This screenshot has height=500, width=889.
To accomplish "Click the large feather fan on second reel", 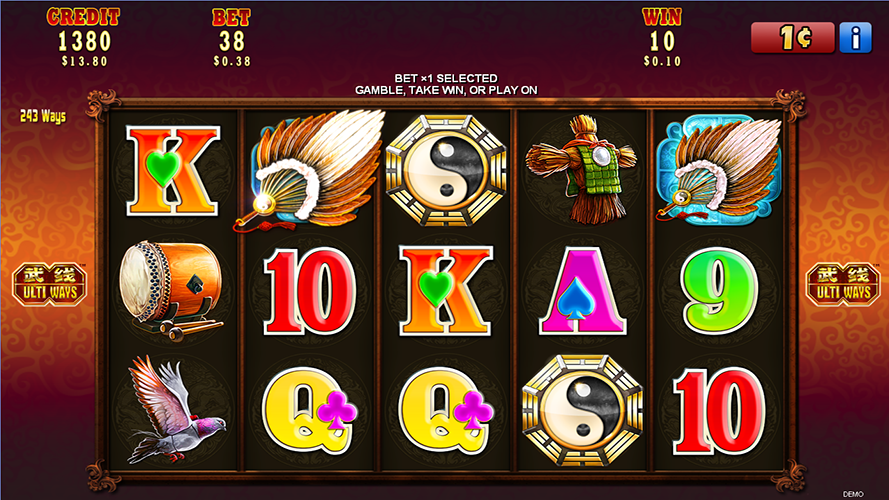I will pyautogui.click(x=310, y=170).
